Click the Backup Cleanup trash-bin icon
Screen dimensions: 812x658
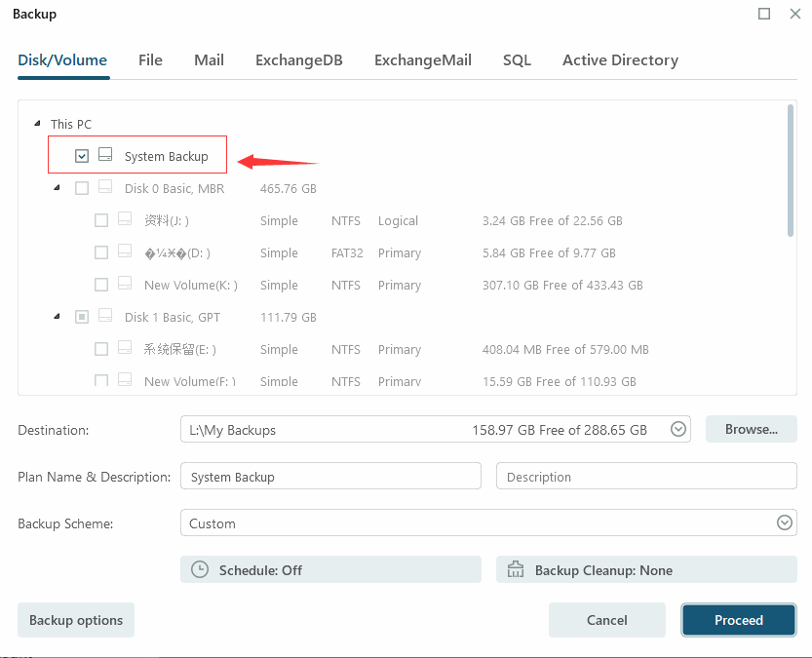point(516,570)
